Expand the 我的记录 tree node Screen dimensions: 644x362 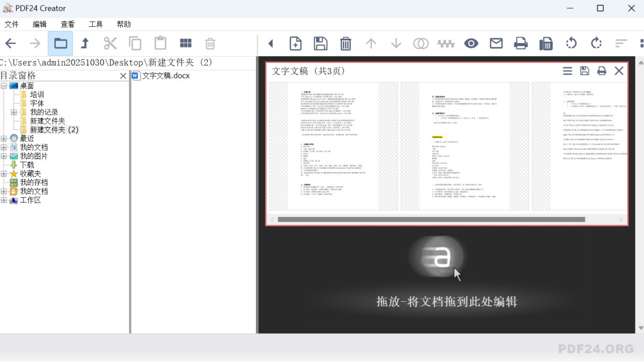[x=13, y=112]
